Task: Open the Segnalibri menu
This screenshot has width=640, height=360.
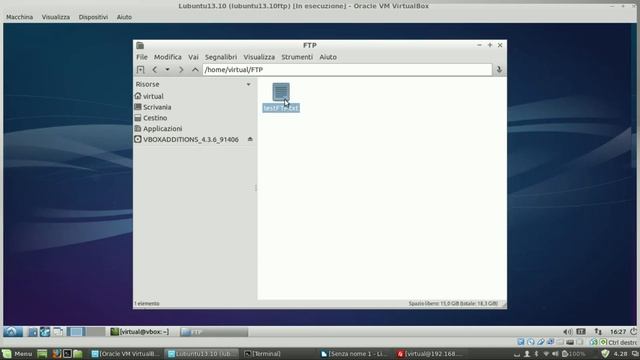Action: pyautogui.click(x=221, y=57)
